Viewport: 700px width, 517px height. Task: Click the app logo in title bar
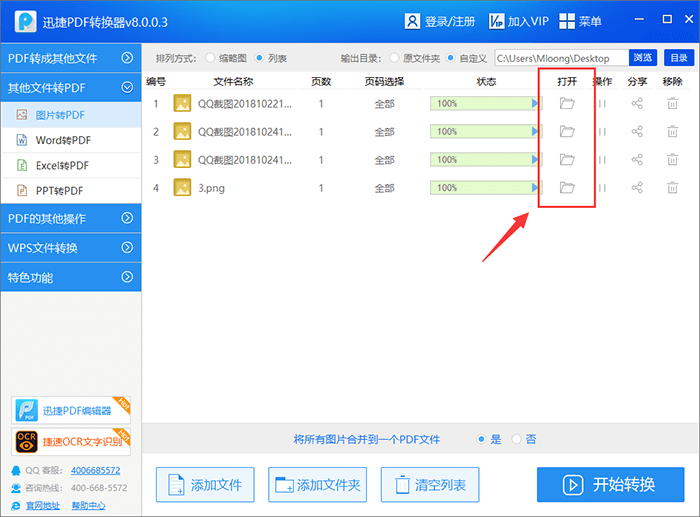(25, 21)
